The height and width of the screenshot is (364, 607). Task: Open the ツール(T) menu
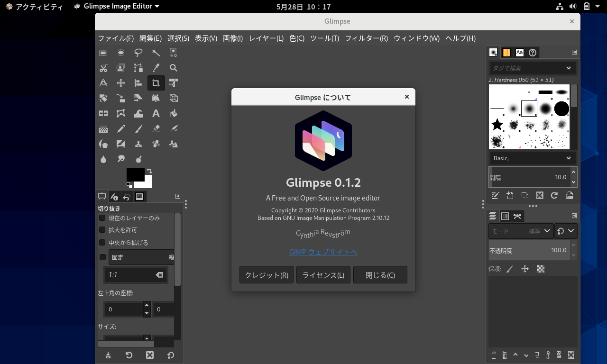[x=324, y=38]
